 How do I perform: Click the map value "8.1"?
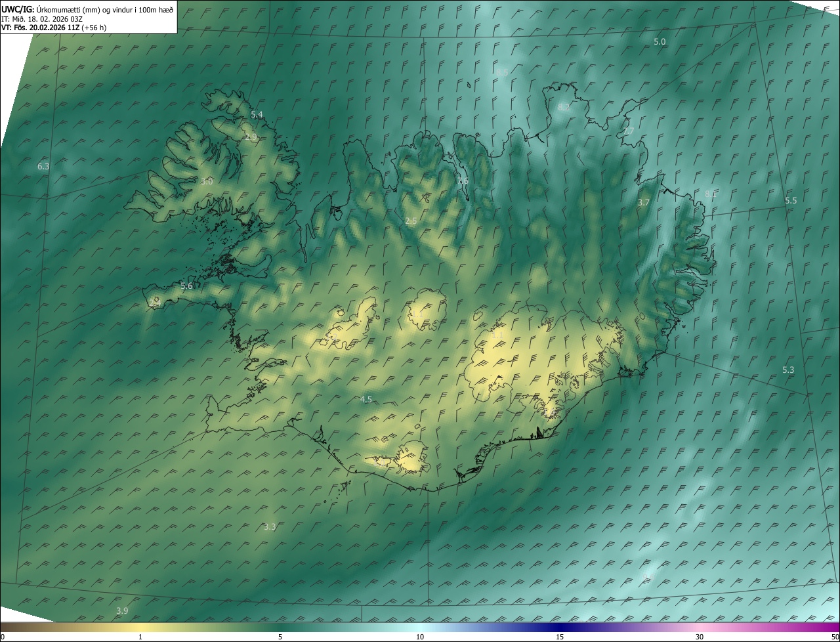[x=711, y=194]
